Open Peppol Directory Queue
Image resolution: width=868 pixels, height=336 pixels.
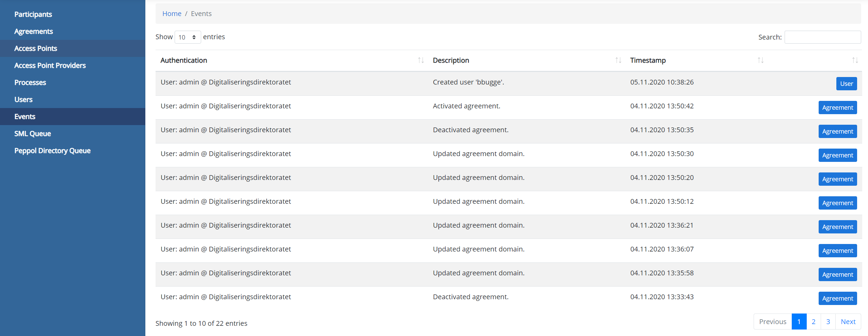click(x=52, y=151)
